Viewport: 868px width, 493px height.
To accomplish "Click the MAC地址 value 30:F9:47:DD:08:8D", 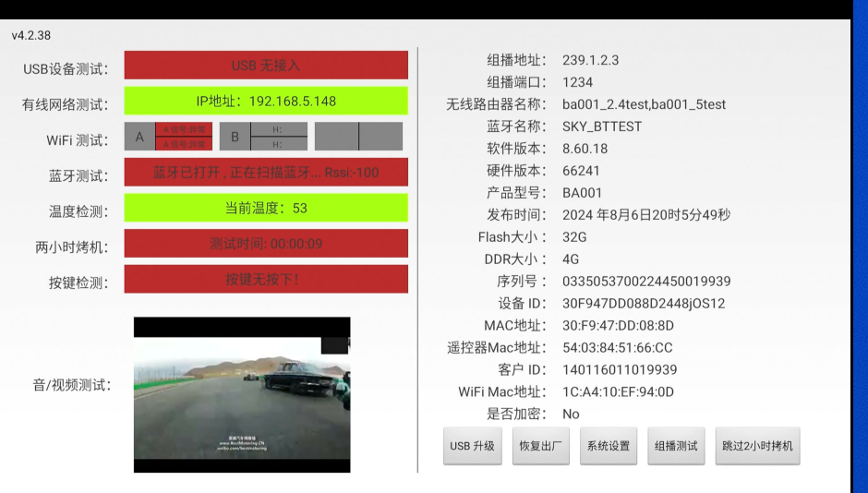I will [x=618, y=325].
